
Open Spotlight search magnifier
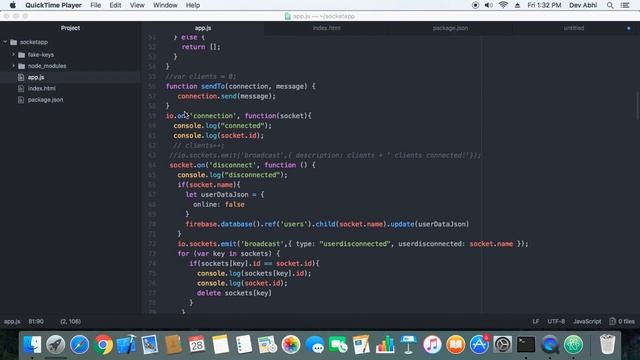(610, 5)
